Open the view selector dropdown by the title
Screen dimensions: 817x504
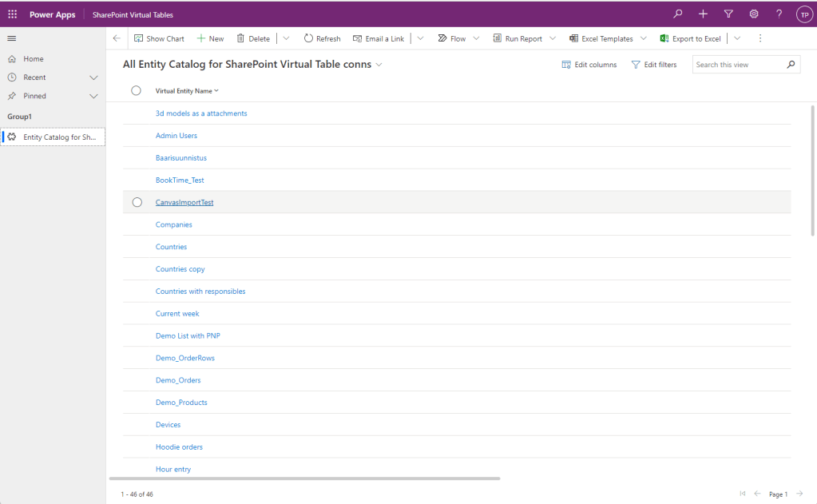(379, 65)
